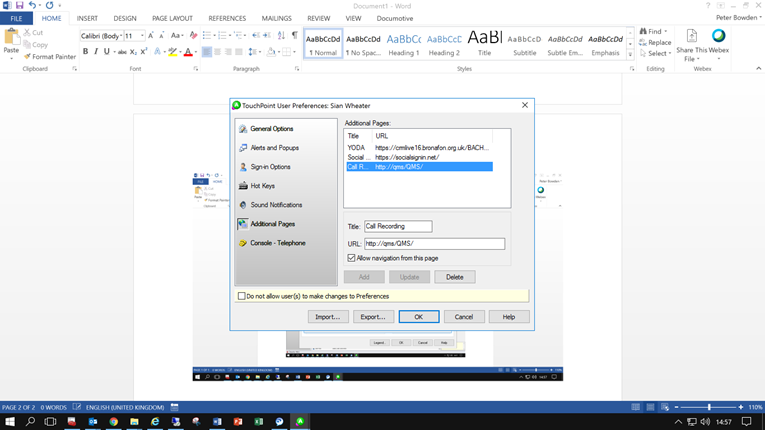Click the Help button in dialog

click(509, 317)
